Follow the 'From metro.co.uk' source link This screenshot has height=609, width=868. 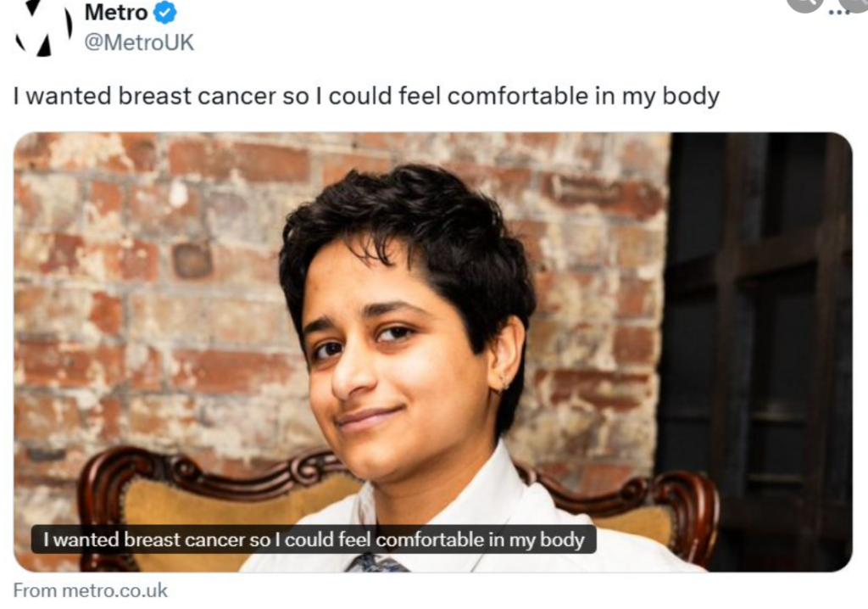(x=90, y=590)
